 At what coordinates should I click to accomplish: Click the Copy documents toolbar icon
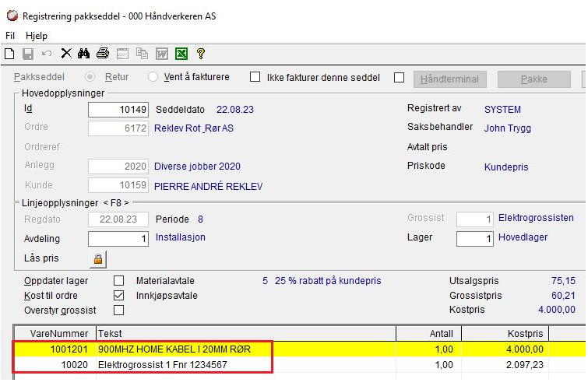point(142,54)
